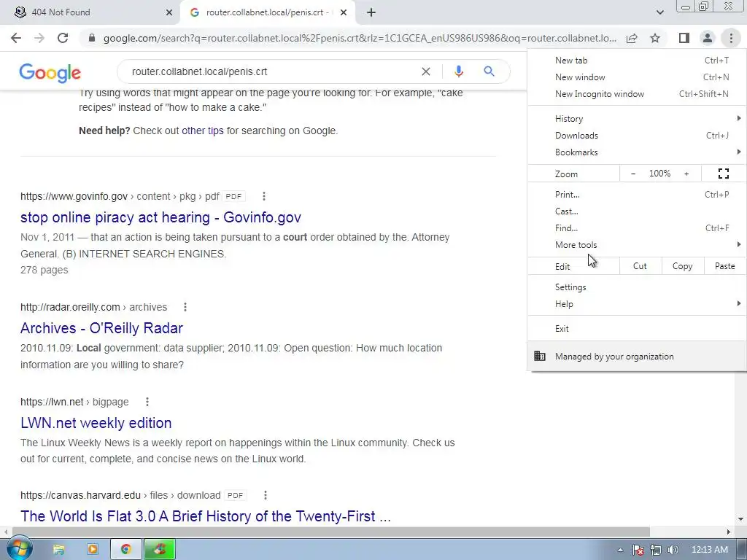The image size is (747, 560).
Task: Open options for canvas.harvard.edu result
Action: coord(266,495)
